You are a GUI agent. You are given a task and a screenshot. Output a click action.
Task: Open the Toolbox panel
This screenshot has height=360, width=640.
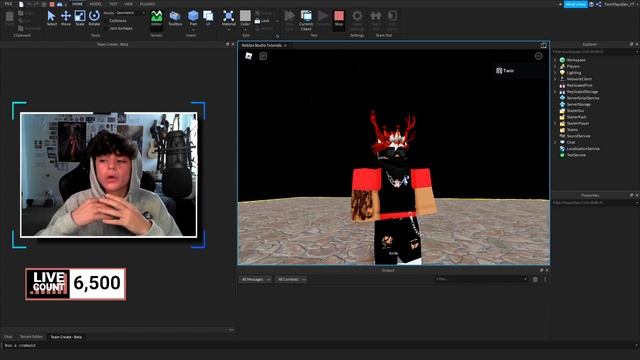tap(175, 19)
